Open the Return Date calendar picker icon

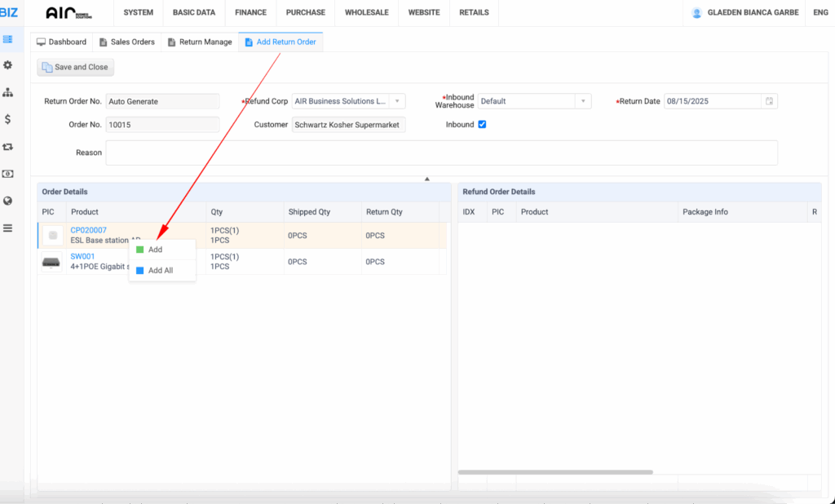[x=768, y=101]
